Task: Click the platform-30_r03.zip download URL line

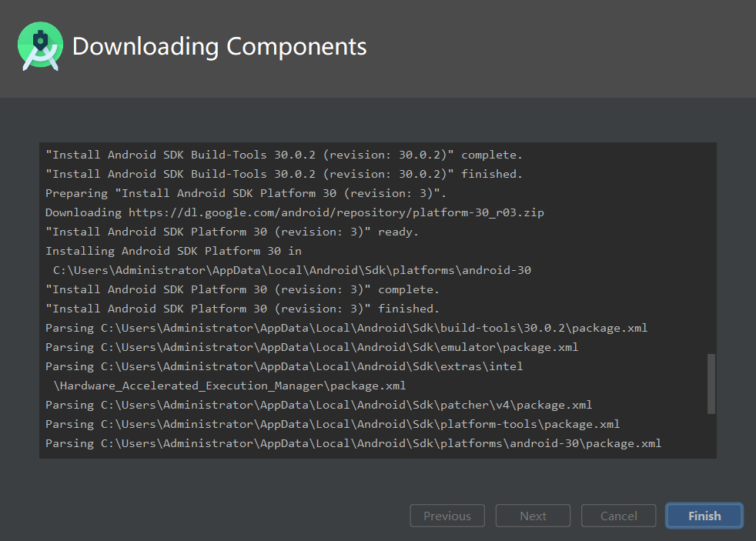Action: (x=294, y=212)
